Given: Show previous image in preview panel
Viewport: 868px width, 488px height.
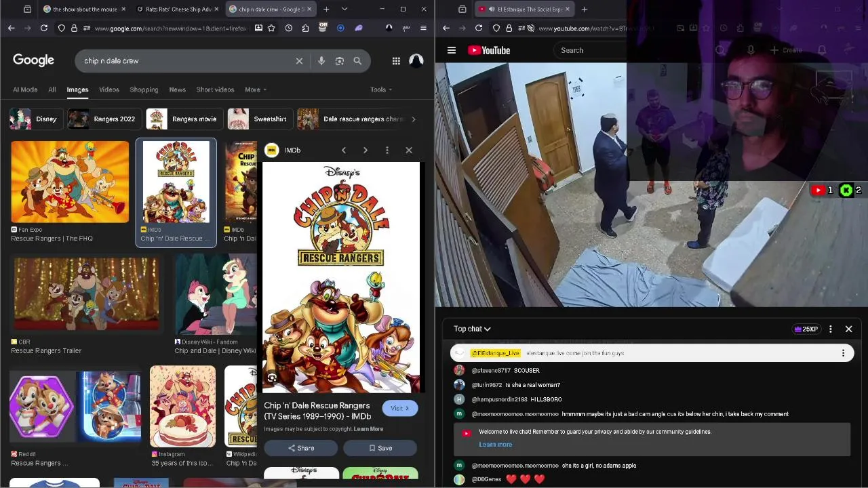Looking at the screenshot, I should tap(344, 150).
